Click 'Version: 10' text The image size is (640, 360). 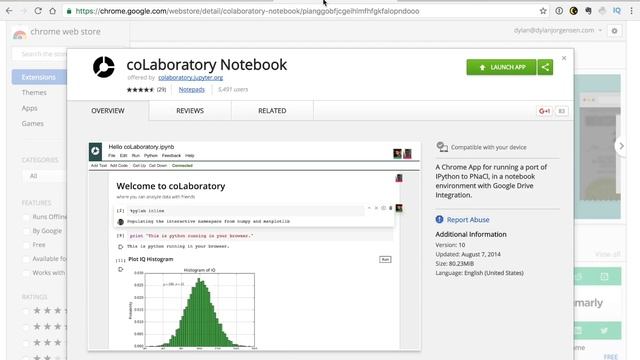point(450,245)
